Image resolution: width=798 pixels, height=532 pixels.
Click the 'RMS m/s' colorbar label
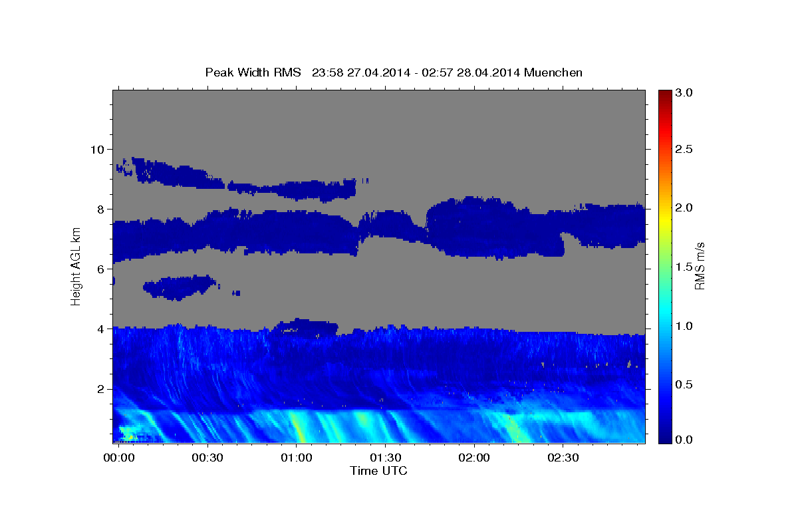coord(700,266)
